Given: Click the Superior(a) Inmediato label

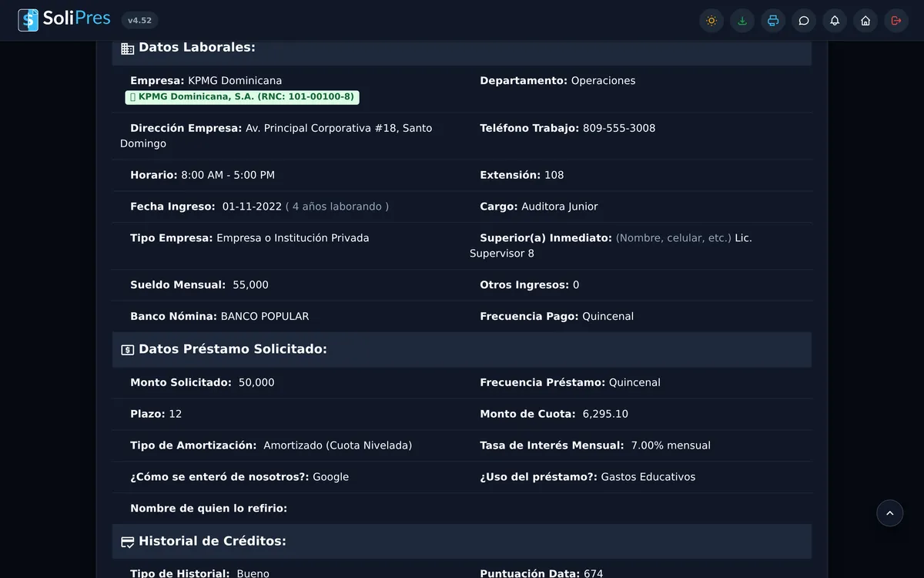Looking at the screenshot, I should [546, 239].
